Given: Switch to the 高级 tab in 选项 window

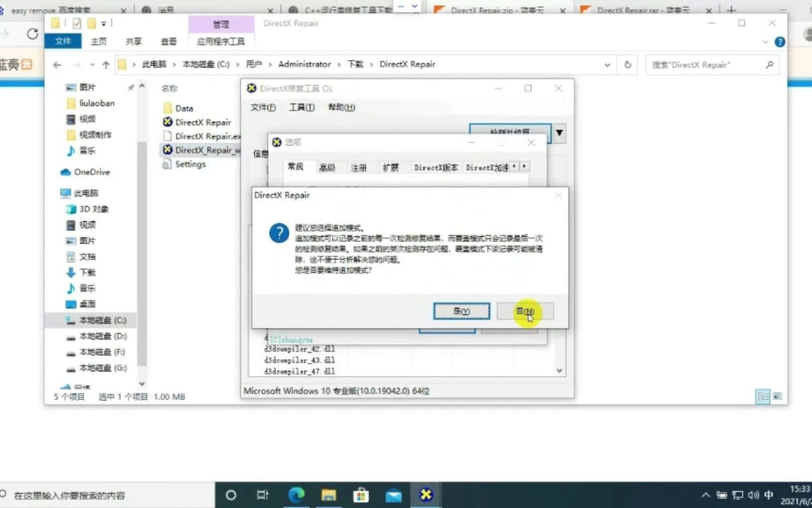Looking at the screenshot, I should (x=327, y=168).
